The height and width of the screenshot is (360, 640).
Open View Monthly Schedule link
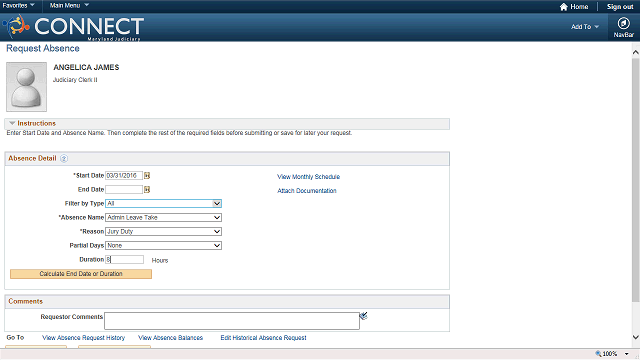(x=309, y=177)
